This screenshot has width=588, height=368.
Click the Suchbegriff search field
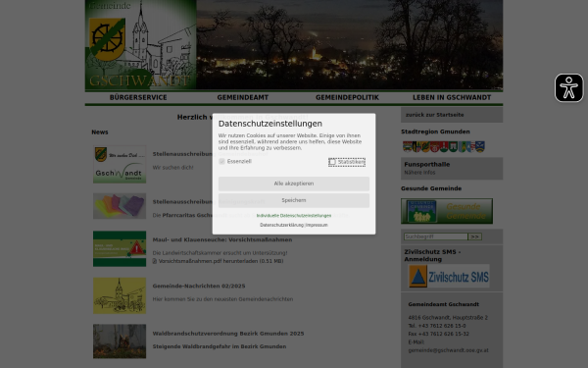point(436,237)
